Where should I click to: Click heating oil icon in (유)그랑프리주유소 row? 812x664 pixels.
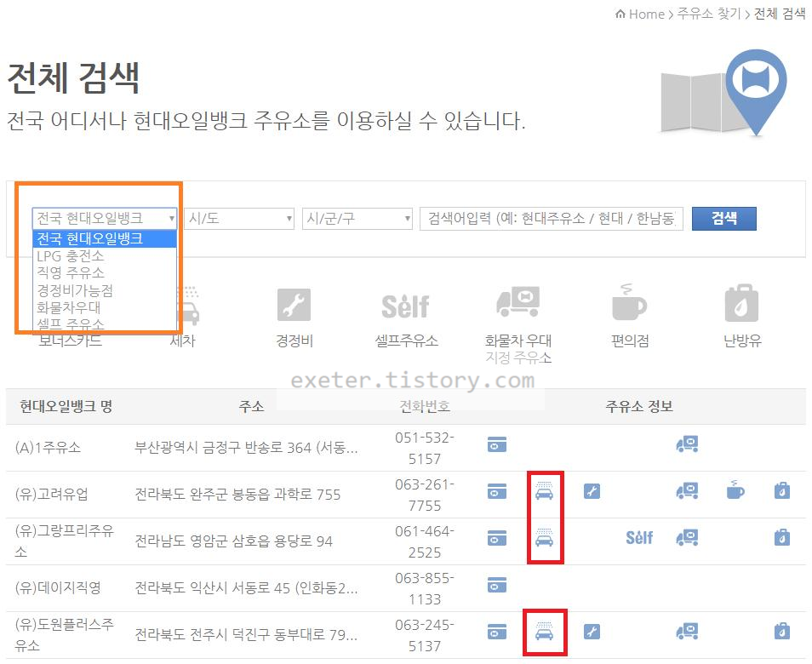click(x=782, y=537)
